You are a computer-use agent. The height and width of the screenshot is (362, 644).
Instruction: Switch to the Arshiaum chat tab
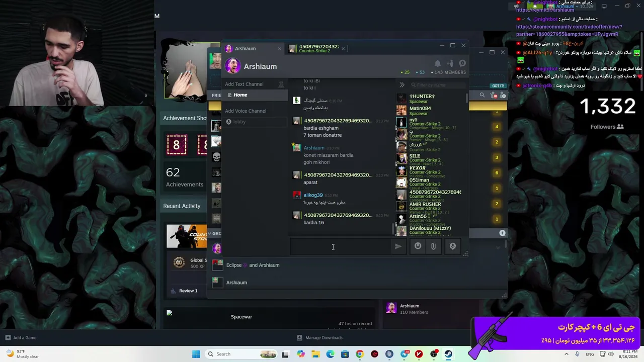(x=253, y=48)
